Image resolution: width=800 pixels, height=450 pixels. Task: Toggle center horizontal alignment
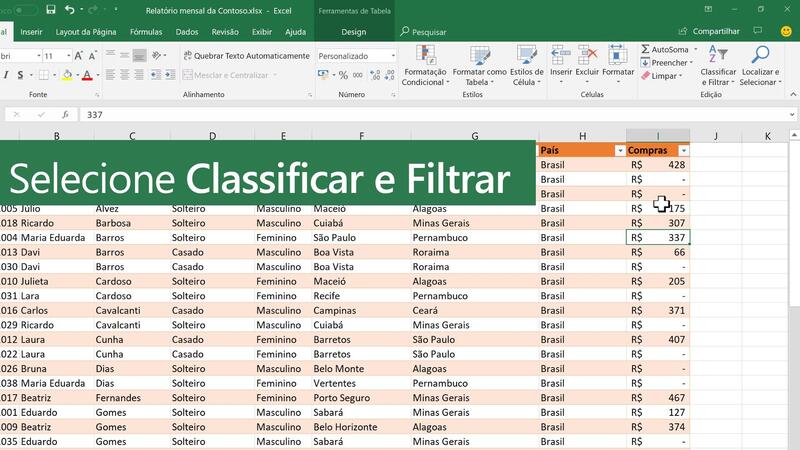125,75
